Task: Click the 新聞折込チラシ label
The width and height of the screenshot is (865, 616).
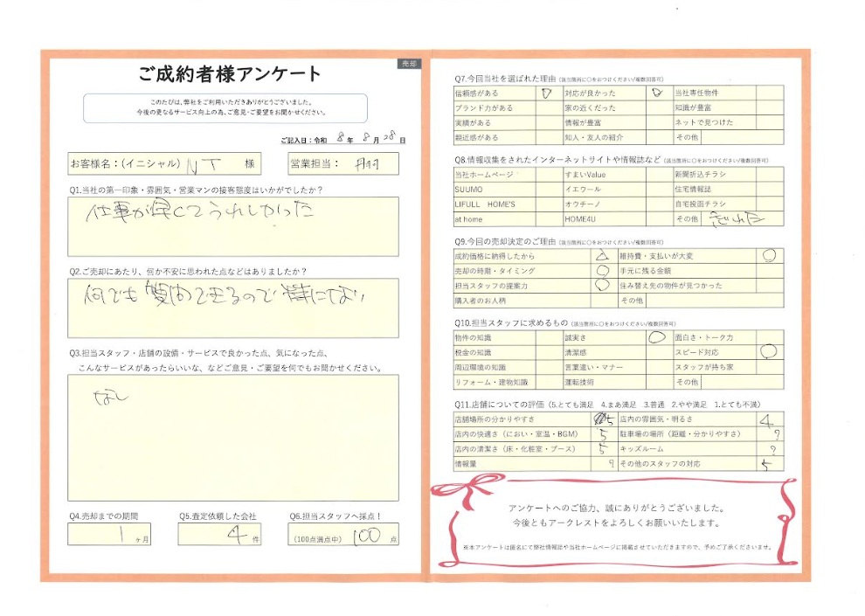Action: [700, 174]
